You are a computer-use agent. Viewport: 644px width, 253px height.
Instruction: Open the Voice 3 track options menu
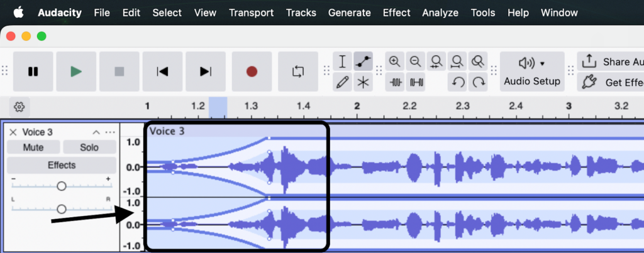pos(111,132)
